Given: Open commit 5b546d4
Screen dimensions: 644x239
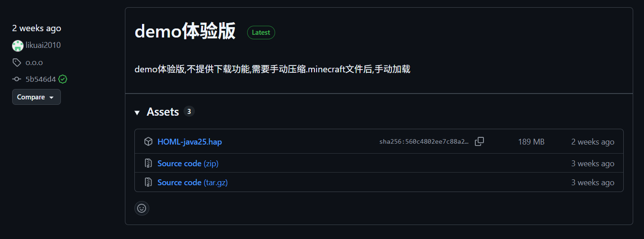Looking at the screenshot, I should tap(41, 79).
